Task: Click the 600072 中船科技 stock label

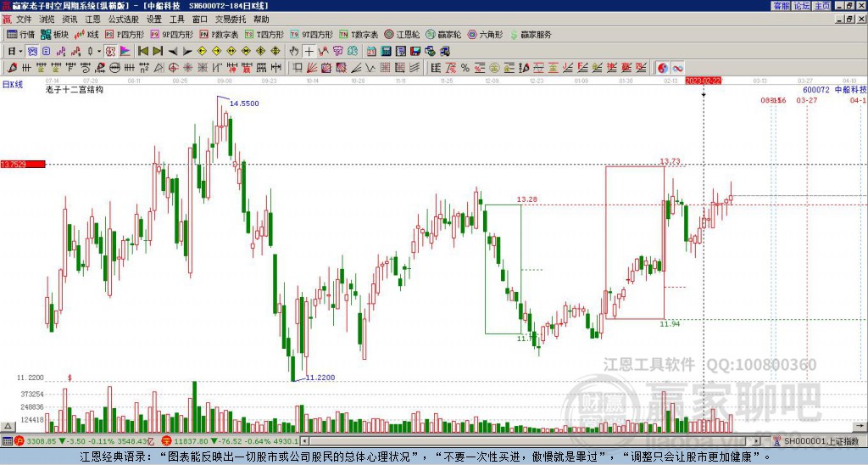Action: 835,90
